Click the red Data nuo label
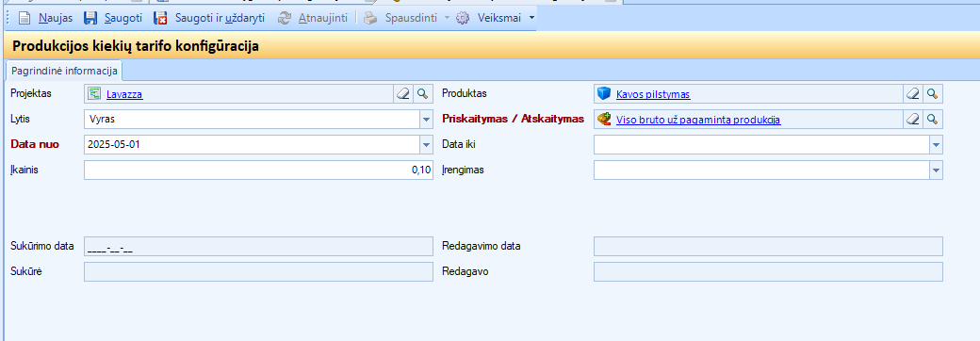This screenshot has width=980, height=341. (35, 144)
